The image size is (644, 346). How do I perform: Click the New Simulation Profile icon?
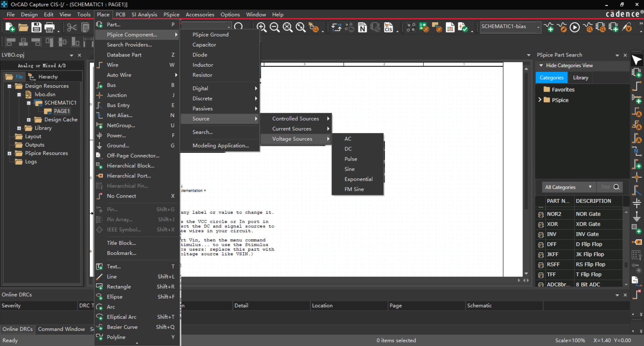tap(549, 27)
